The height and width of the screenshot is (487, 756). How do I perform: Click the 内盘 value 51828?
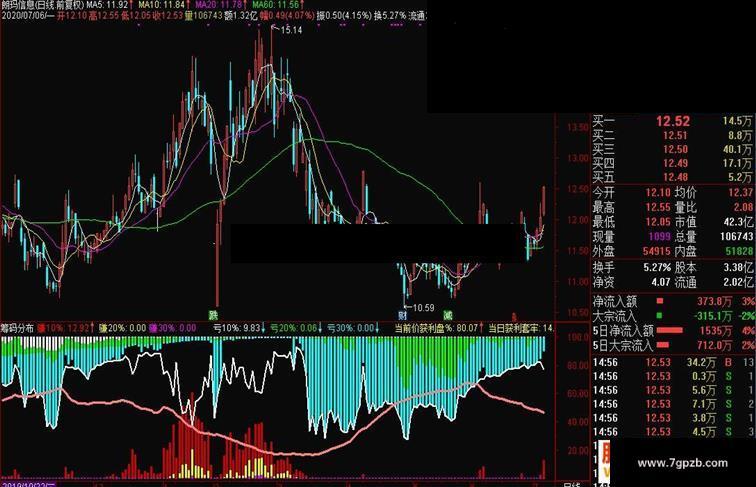pos(739,251)
